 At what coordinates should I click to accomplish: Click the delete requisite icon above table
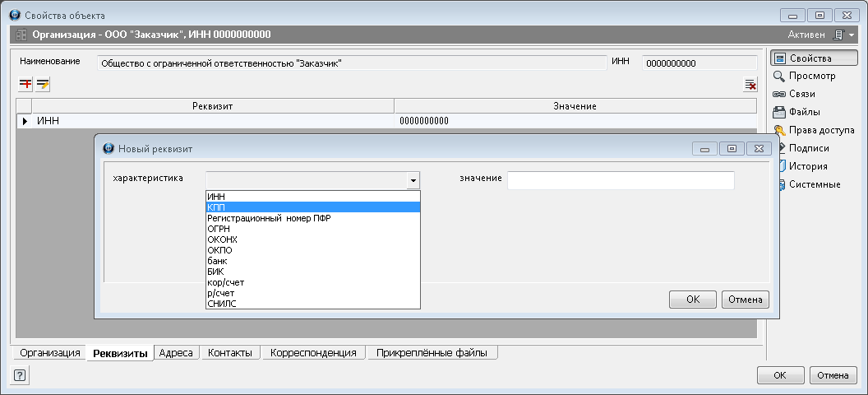(750, 85)
